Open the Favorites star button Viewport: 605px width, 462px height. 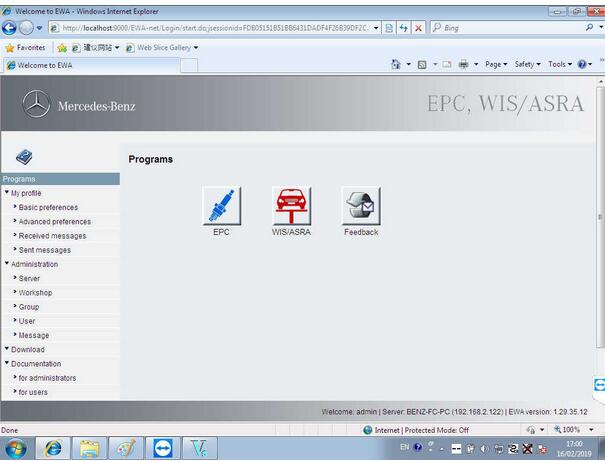click(x=25, y=48)
